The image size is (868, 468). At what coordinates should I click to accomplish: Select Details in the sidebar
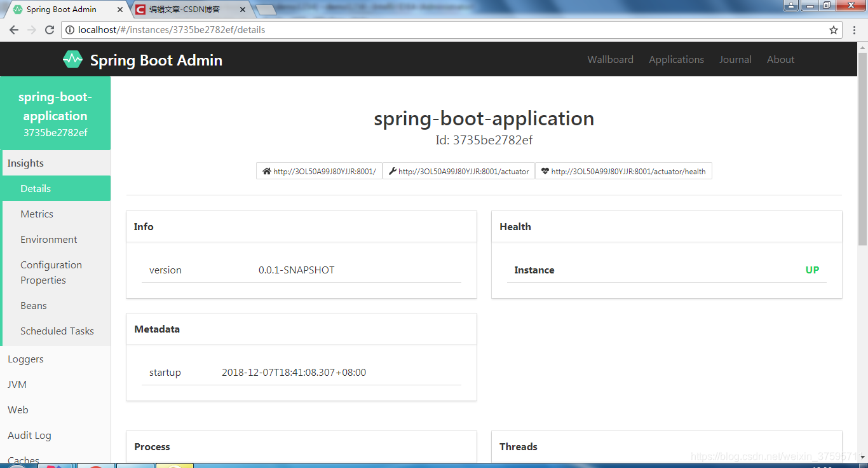coord(55,188)
